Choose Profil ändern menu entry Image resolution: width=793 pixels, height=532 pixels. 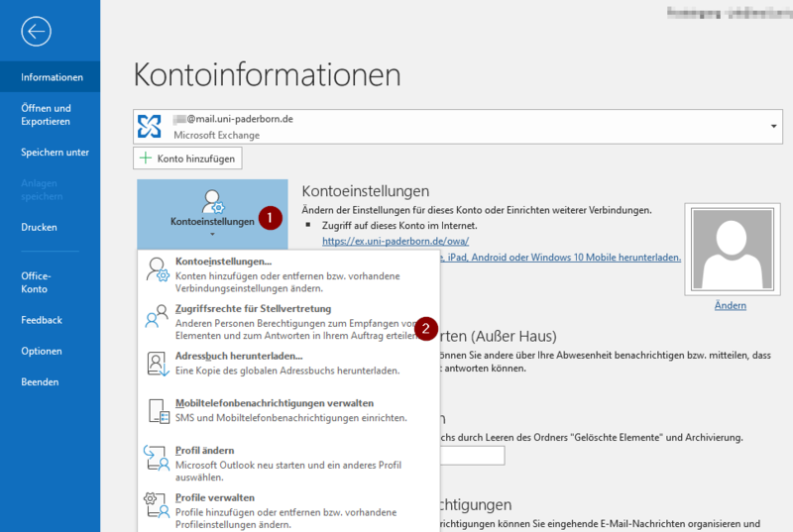(288, 463)
